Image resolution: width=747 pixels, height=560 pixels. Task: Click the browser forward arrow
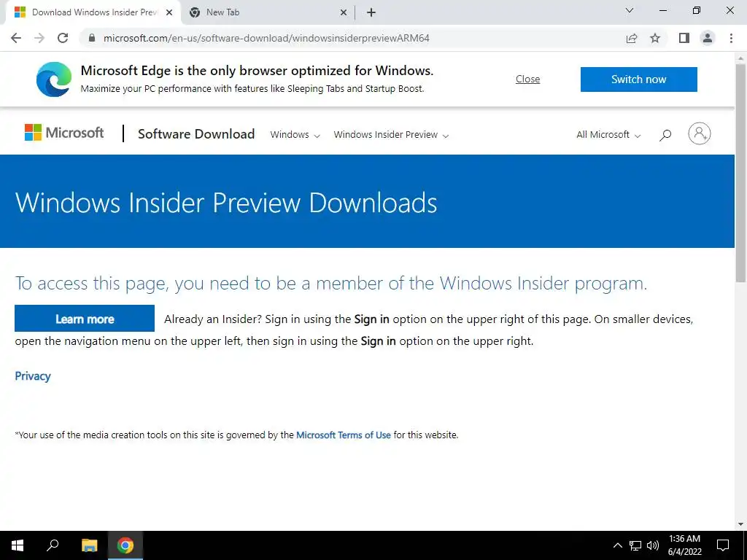tap(39, 38)
